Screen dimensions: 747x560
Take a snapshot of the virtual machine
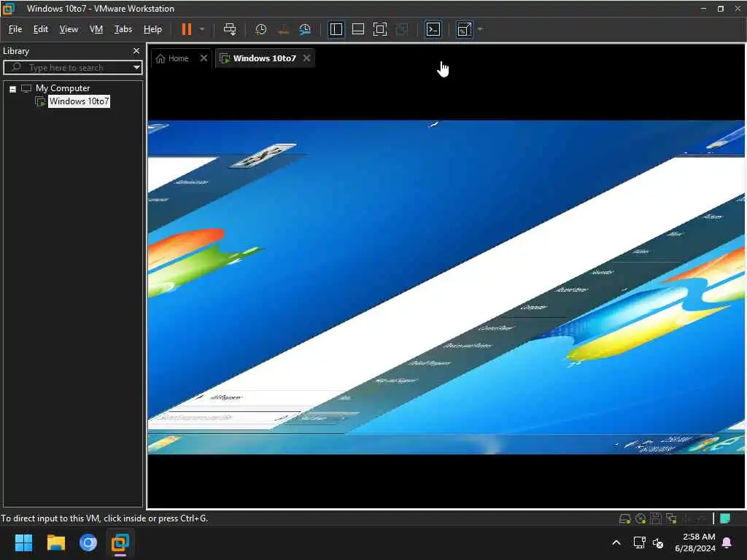pos(260,29)
